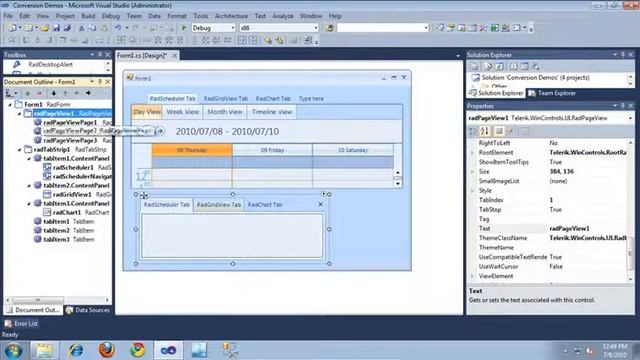Open the File menu
This screenshot has width=640, height=360.
point(8,16)
